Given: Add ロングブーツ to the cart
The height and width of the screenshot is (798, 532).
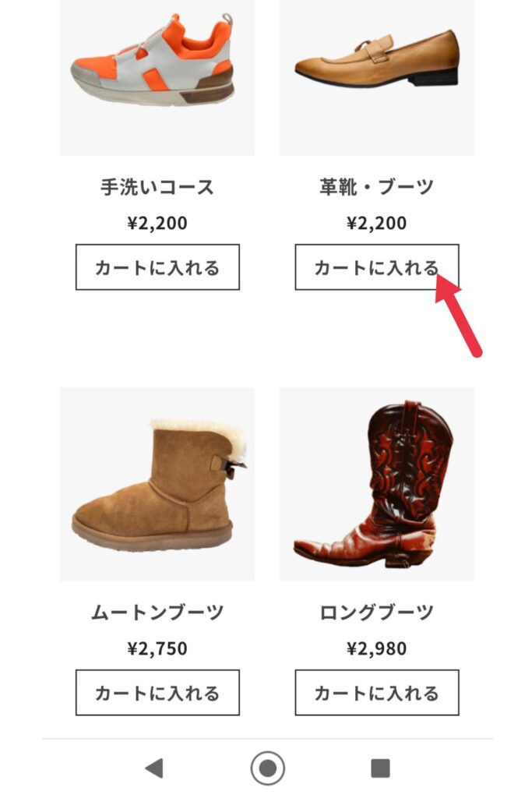Looking at the screenshot, I should [377, 693].
